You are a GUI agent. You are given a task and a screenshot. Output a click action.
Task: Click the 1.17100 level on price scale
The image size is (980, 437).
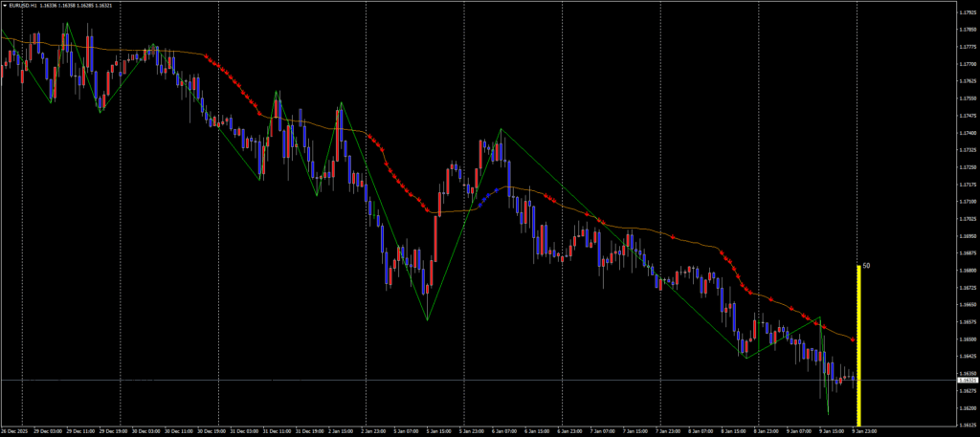tap(967, 202)
